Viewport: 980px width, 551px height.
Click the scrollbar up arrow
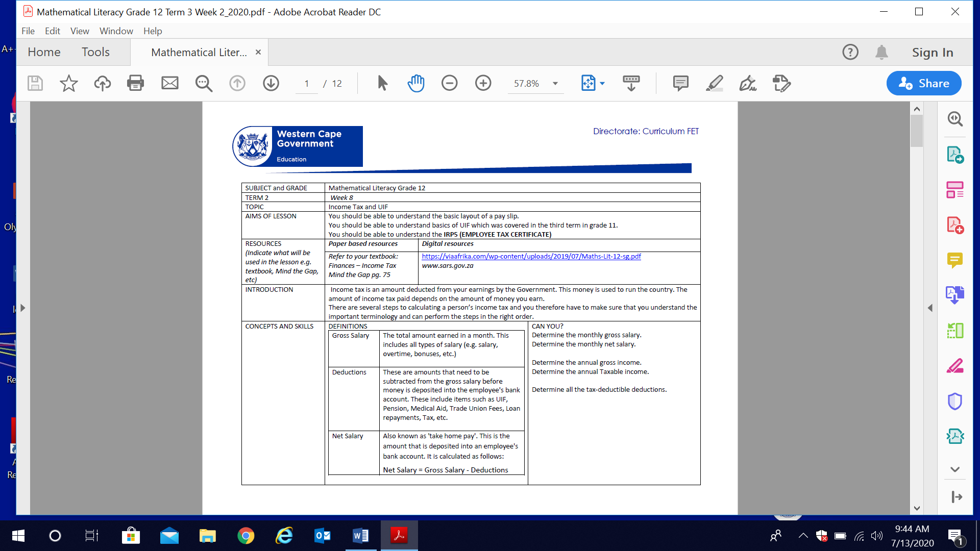[x=917, y=109]
